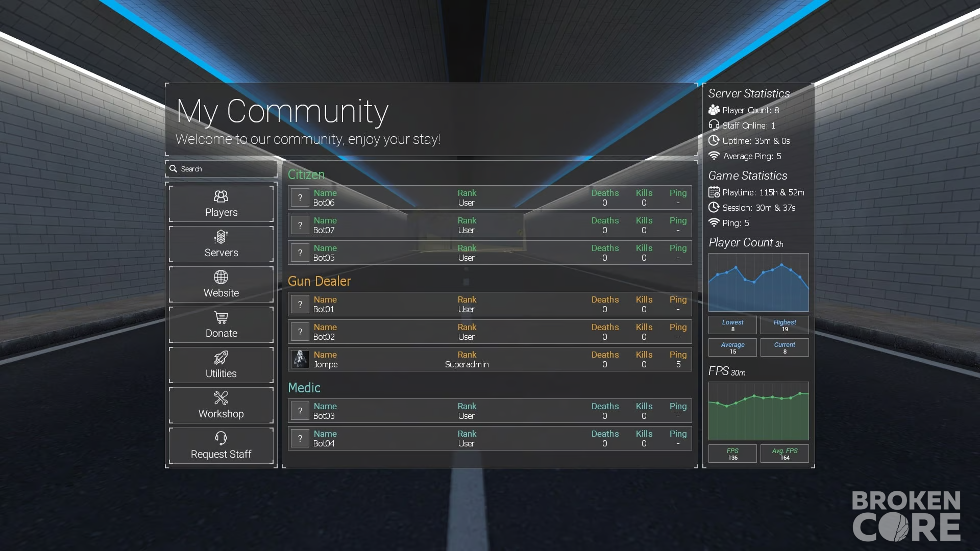The width and height of the screenshot is (980, 551).
Task: Click Bot05's question mark avatar
Action: (x=300, y=253)
